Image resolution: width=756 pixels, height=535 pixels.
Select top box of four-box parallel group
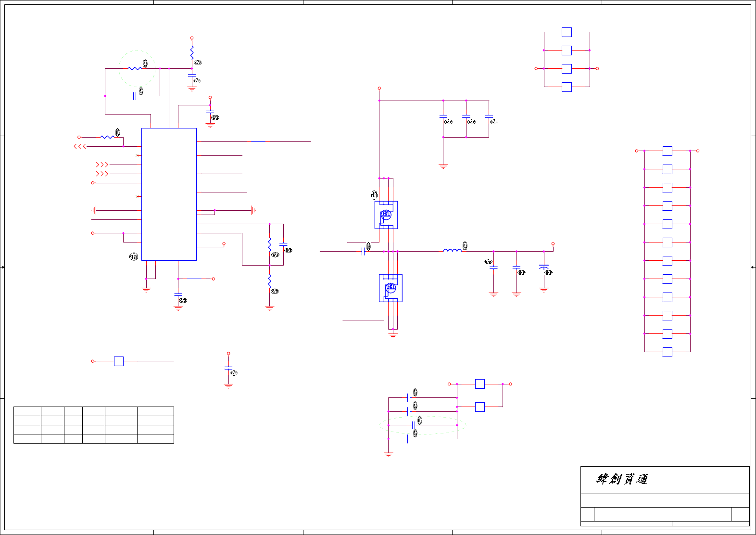(567, 32)
